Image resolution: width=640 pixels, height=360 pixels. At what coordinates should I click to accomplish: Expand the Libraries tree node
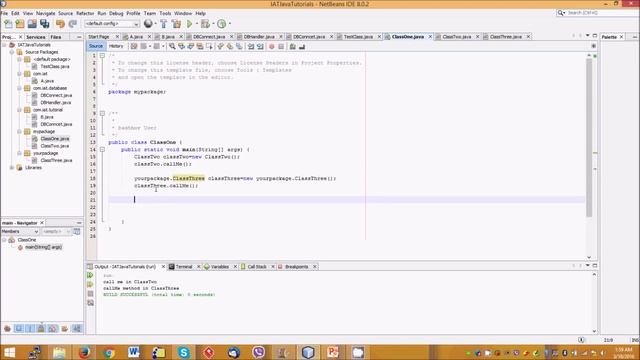[12, 168]
